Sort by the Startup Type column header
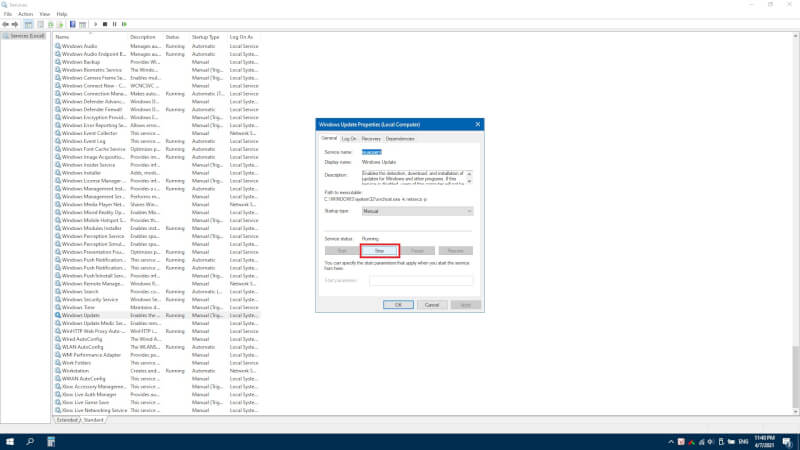800x450 pixels. [208, 37]
